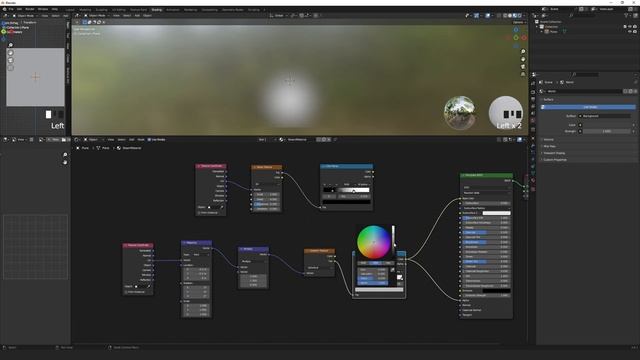The width and height of the screenshot is (640, 360).
Task: Toggle viewport gizmos in the 3D viewport header
Action: click(476, 16)
